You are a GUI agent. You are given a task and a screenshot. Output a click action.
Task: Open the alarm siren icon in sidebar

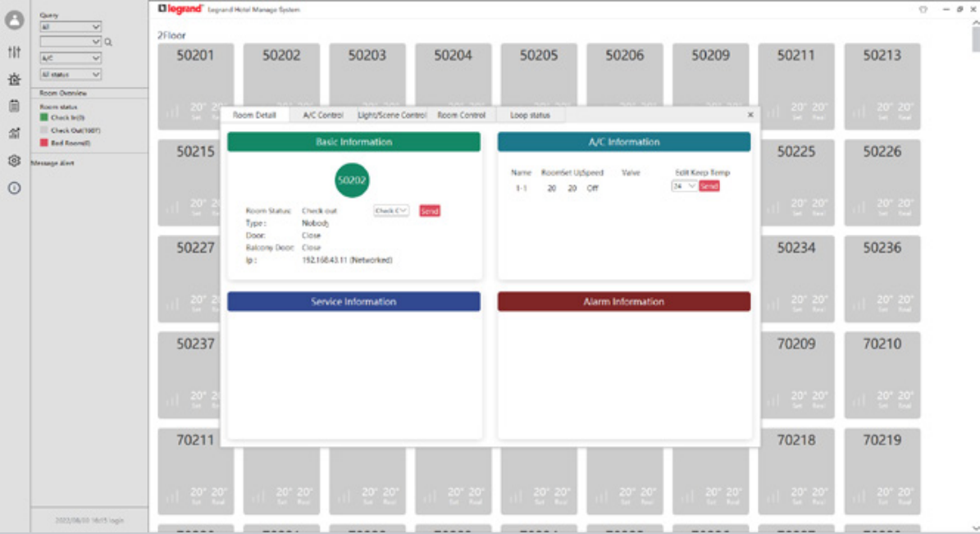click(x=15, y=80)
